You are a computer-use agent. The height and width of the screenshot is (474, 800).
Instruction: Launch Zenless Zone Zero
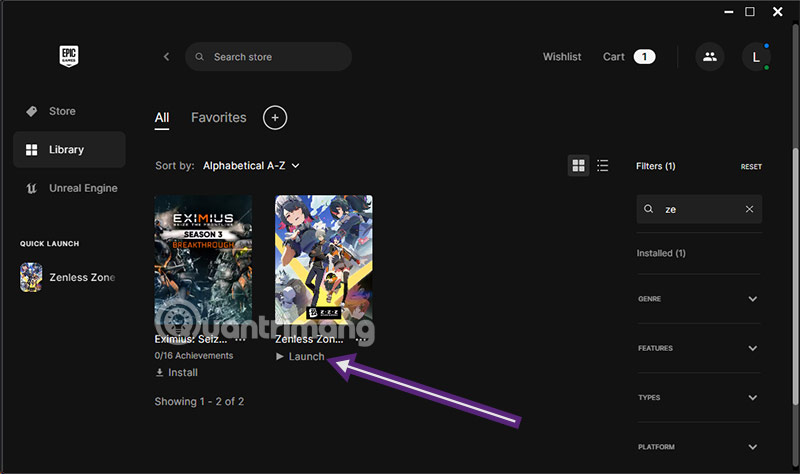click(x=300, y=357)
